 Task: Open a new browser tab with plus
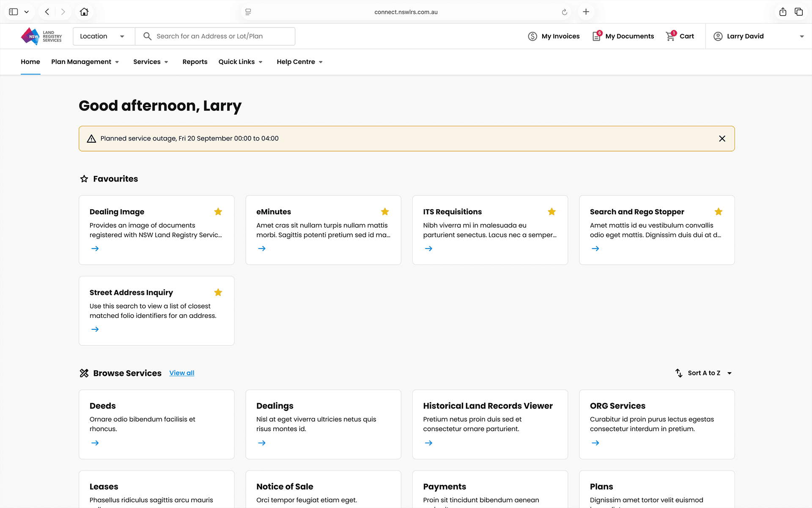[x=586, y=12]
